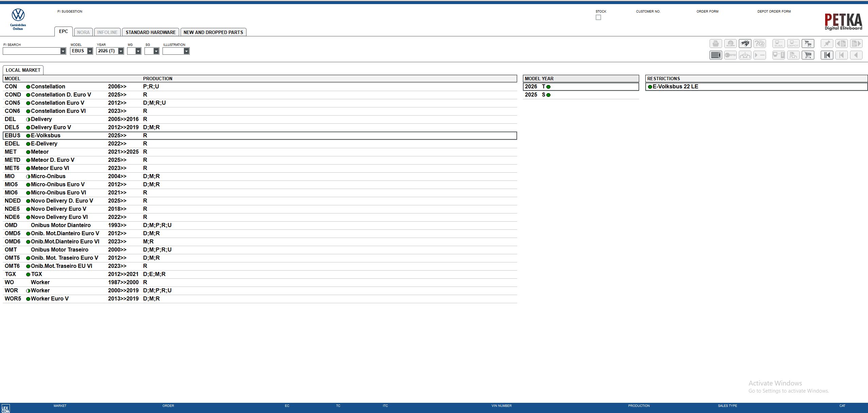Switch to STANDARD HARDWARE tab
This screenshot has height=413, width=868.
[151, 32]
